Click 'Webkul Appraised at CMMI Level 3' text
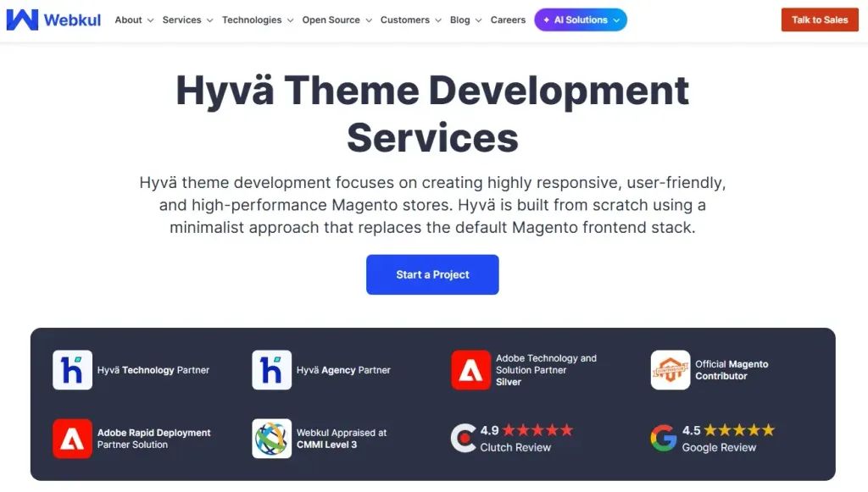The height and width of the screenshot is (492, 868). point(342,439)
